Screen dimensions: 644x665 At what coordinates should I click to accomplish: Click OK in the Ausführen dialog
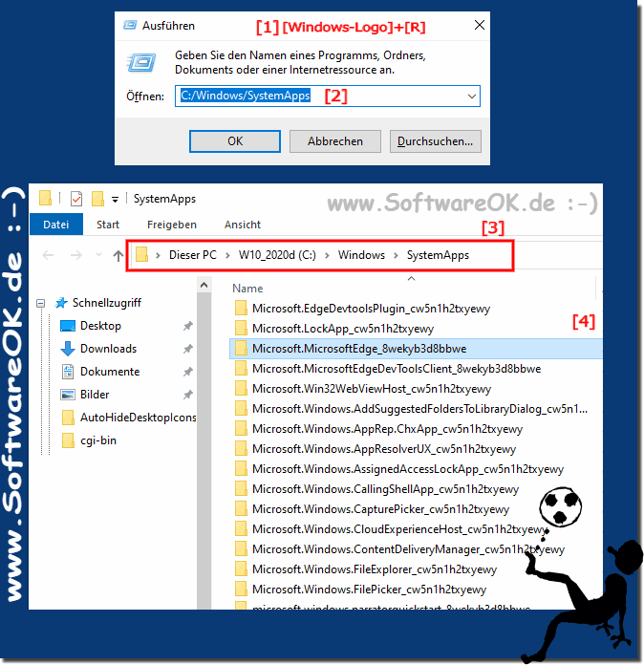tap(235, 141)
